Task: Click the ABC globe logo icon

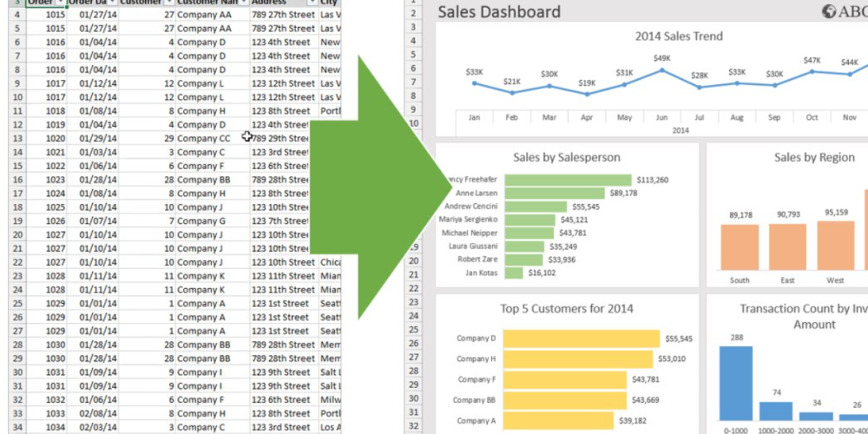Action: pos(828,11)
